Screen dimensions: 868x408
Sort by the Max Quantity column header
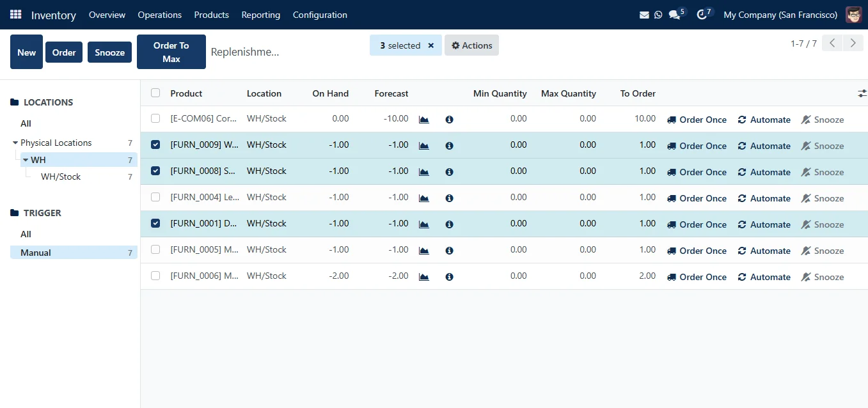tap(569, 93)
